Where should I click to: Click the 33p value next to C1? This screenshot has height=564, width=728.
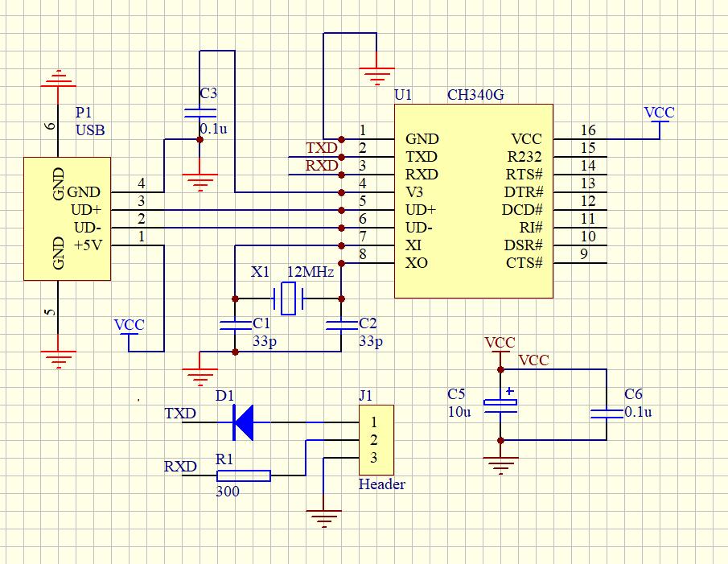tap(265, 341)
